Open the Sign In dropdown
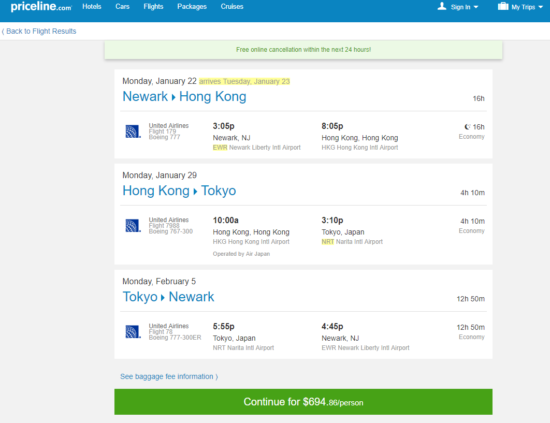This screenshot has height=423, width=550. point(464,7)
